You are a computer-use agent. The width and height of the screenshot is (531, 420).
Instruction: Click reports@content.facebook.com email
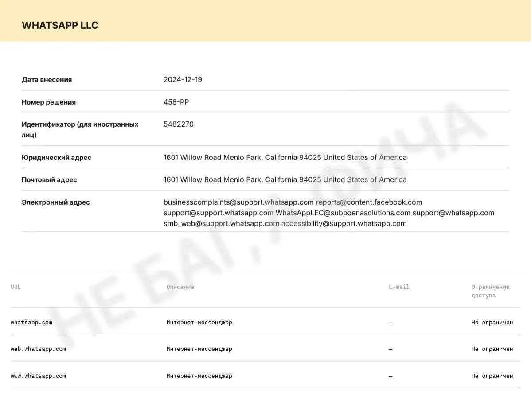pos(369,202)
